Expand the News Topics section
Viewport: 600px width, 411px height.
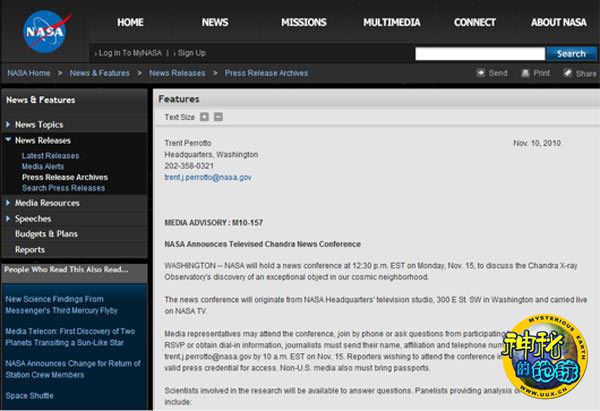(x=8, y=125)
